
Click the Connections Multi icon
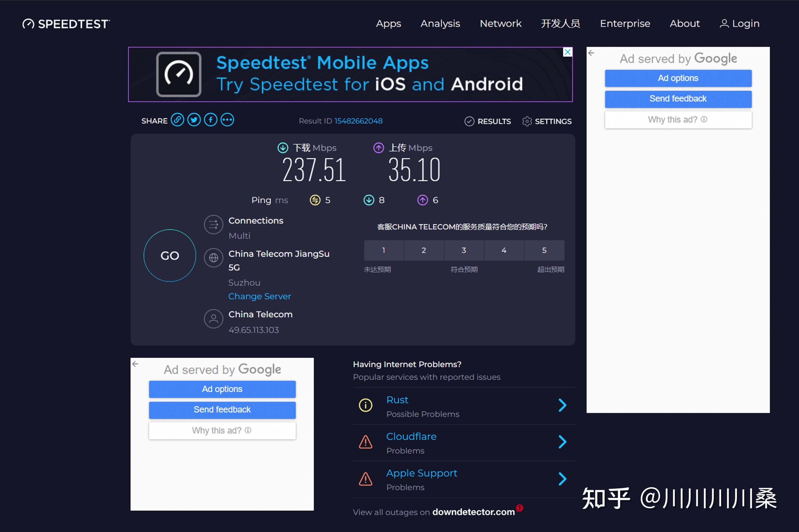coord(213,225)
